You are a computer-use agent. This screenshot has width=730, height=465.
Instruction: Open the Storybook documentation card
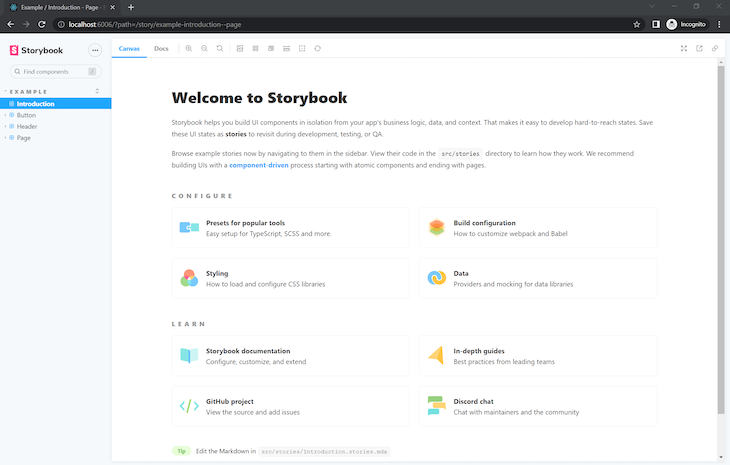290,356
